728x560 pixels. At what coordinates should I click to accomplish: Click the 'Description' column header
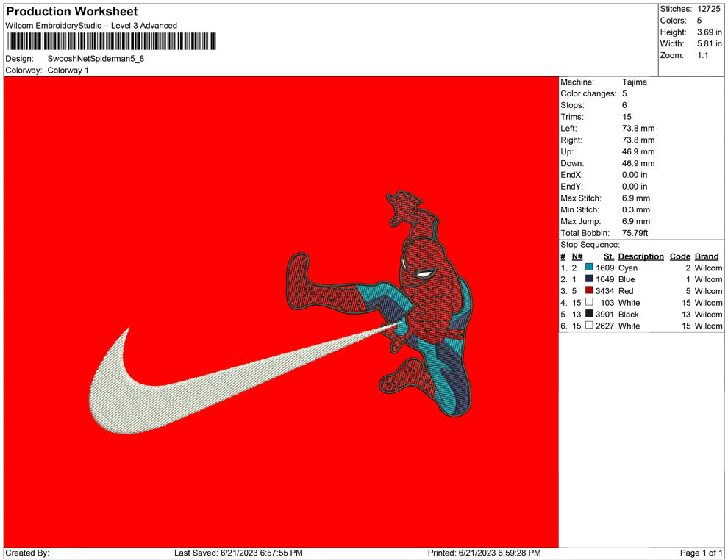640,256
